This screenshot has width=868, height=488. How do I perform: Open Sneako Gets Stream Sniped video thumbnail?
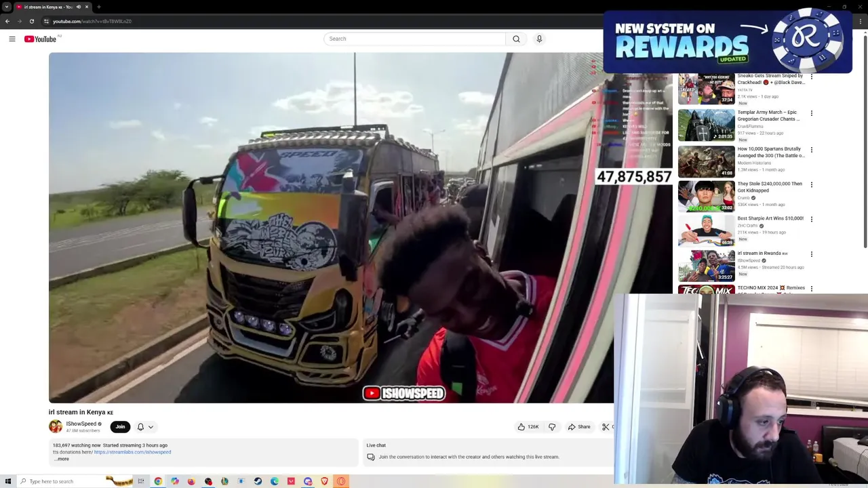tap(706, 88)
